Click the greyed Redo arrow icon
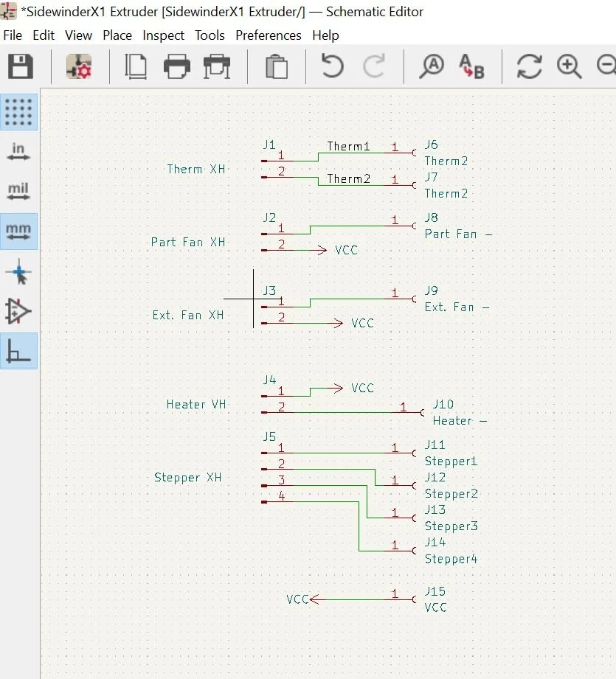Screen dimensions: 616x679 click(x=373, y=66)
